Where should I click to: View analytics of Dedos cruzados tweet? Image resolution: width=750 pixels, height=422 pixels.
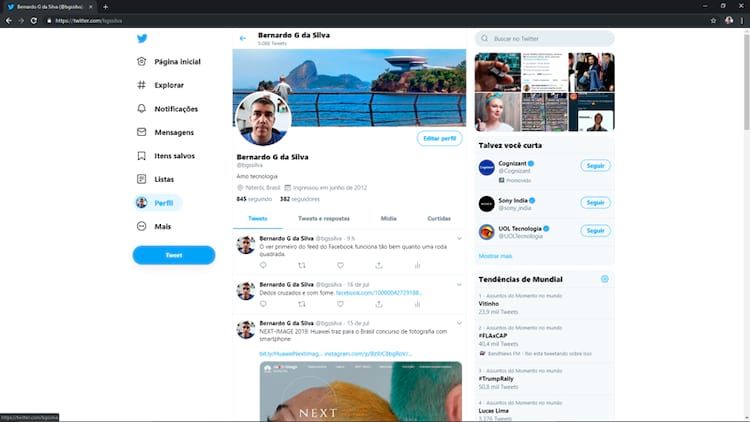coord(418,304)
